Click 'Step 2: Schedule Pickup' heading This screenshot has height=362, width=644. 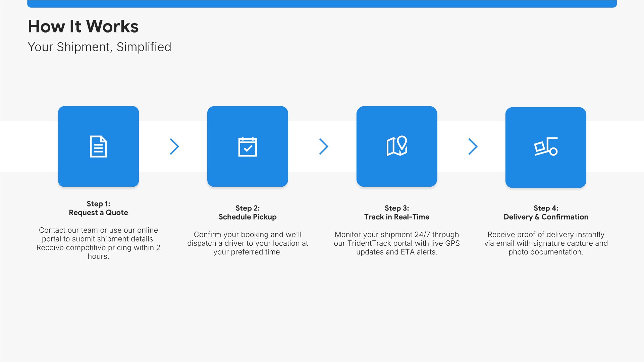(248, 213)
